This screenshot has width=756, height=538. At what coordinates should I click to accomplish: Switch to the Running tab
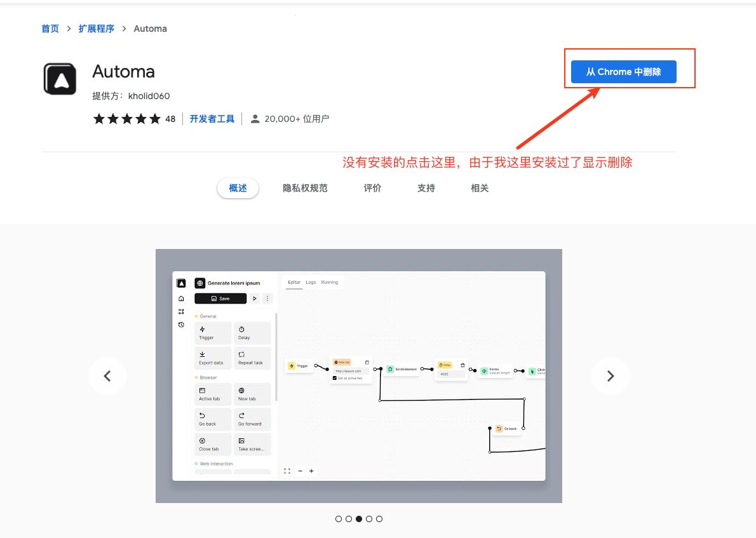(330, 282)
